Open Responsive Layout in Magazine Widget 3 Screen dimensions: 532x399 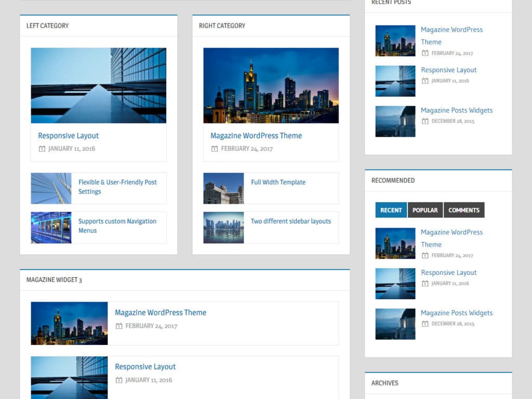[x=145, y=367]
